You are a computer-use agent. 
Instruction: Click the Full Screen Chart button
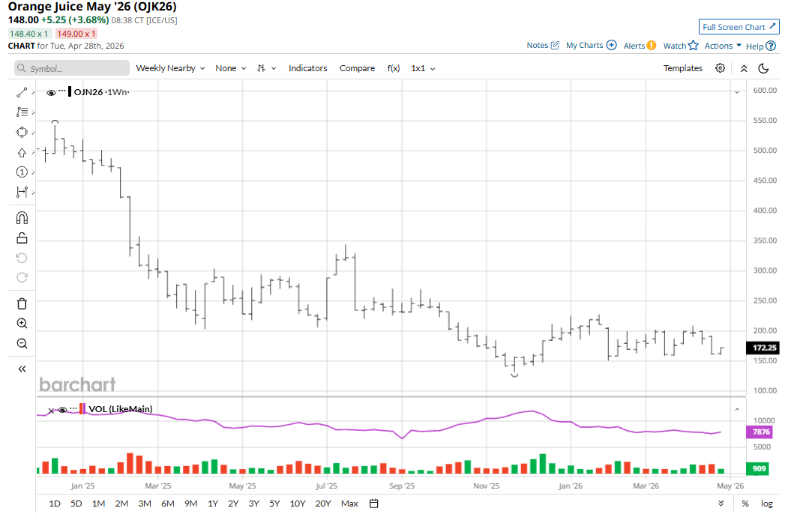pyautogui.click(x=739, y=27)
